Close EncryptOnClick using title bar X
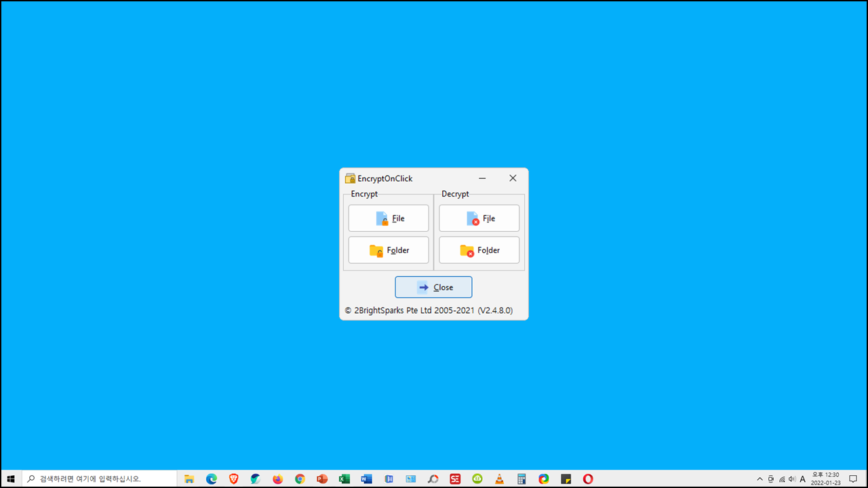 (513, 178)
